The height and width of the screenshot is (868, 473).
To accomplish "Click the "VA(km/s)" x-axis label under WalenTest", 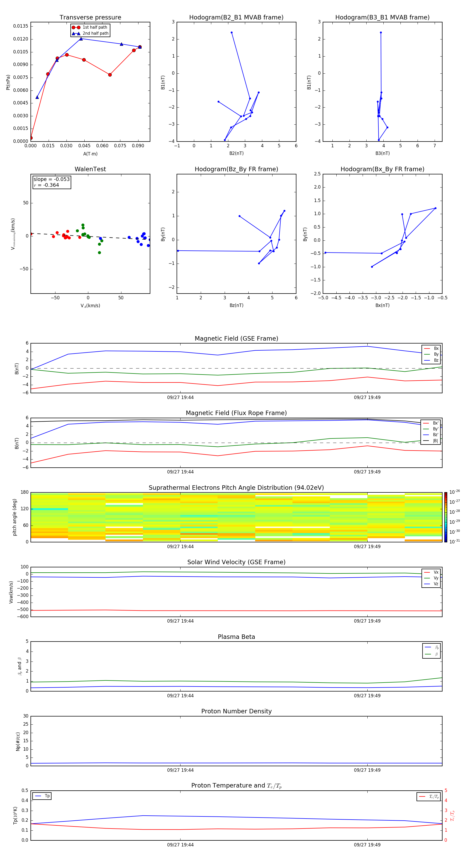I will (90, 306).
